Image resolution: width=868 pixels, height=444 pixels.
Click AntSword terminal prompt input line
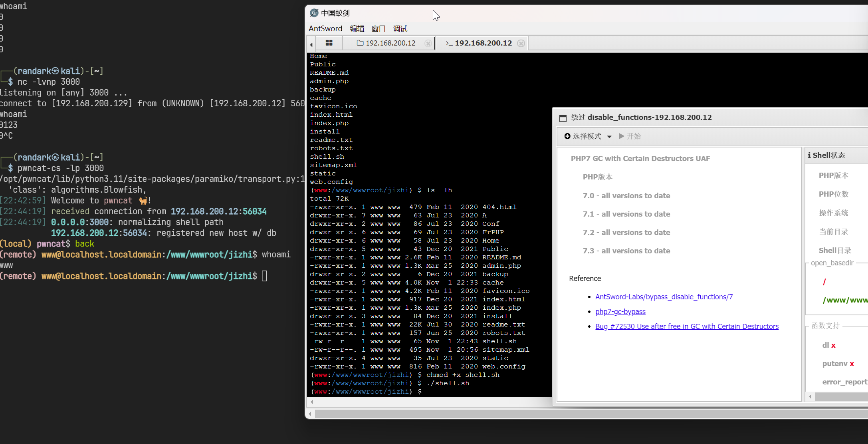click(x=429, y=392)
